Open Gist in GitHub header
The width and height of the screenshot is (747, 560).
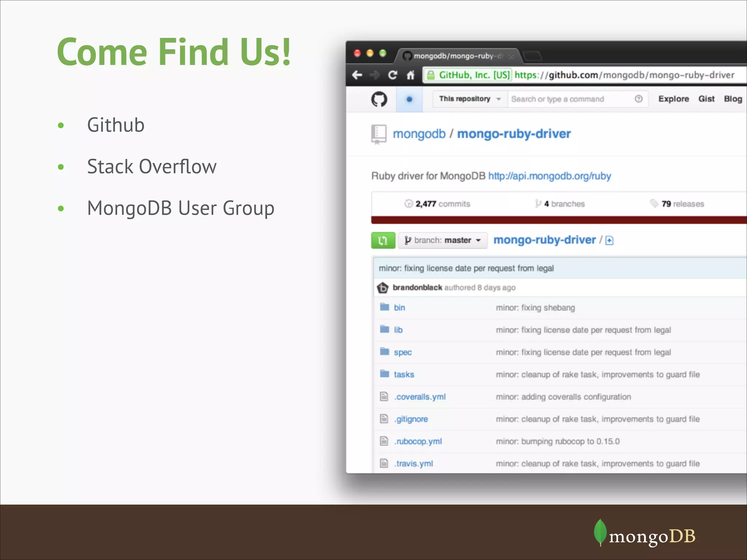(707, 99)
